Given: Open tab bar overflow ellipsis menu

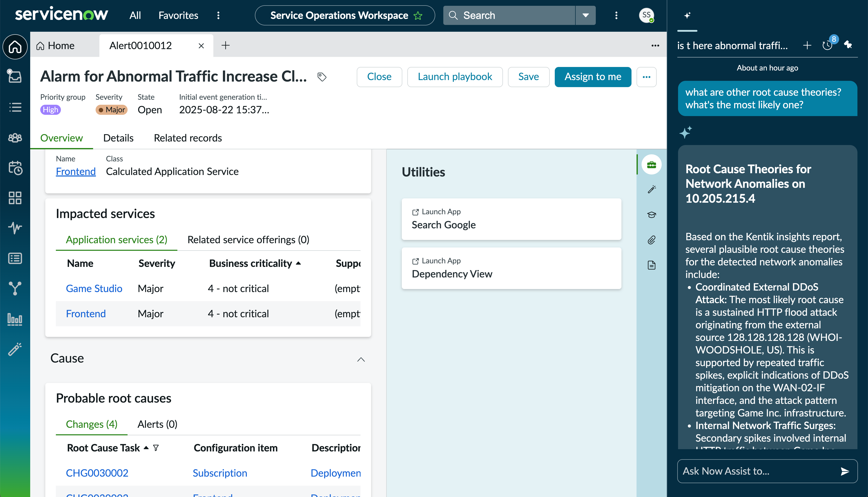Looking at the screenshot, I should [x=655, y=45].
